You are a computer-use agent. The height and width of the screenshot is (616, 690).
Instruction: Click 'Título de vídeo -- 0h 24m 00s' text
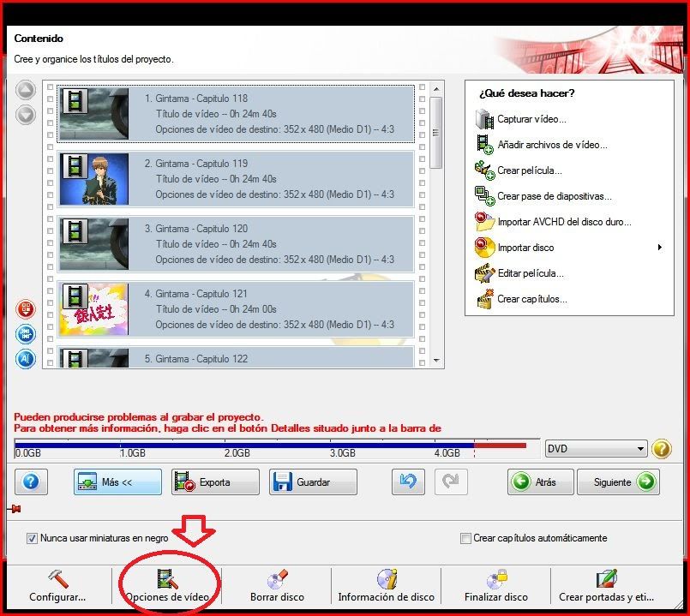click(216, 309)
